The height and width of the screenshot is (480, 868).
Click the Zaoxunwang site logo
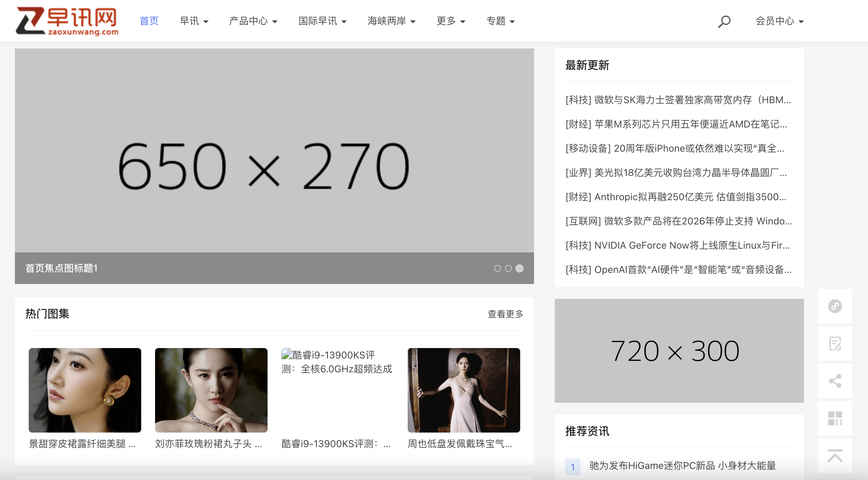(x=67, y=21)
